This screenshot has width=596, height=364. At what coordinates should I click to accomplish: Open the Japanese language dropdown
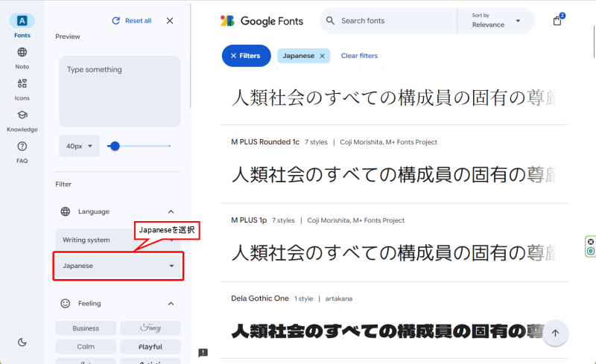[118, 266]
